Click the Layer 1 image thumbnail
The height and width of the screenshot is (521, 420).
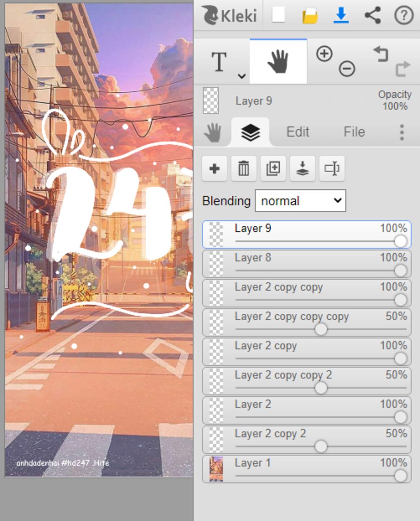point(216,469)
